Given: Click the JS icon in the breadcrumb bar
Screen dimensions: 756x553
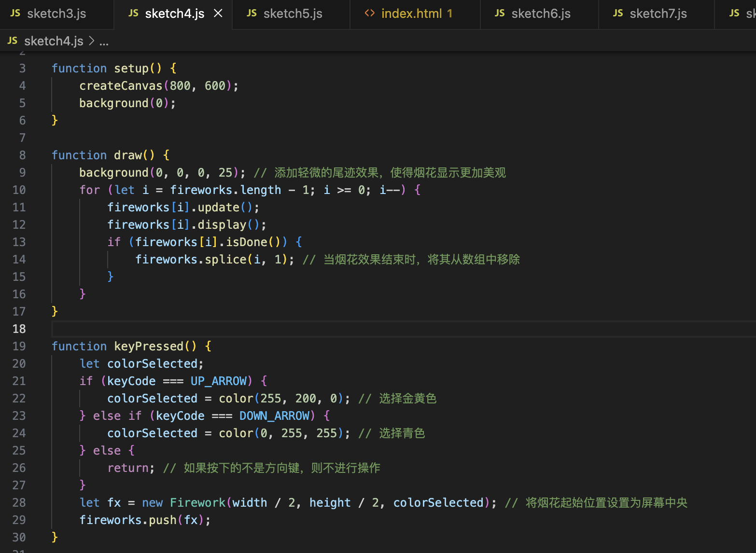Looking at the screenshot, I should (x=12, y=41).
